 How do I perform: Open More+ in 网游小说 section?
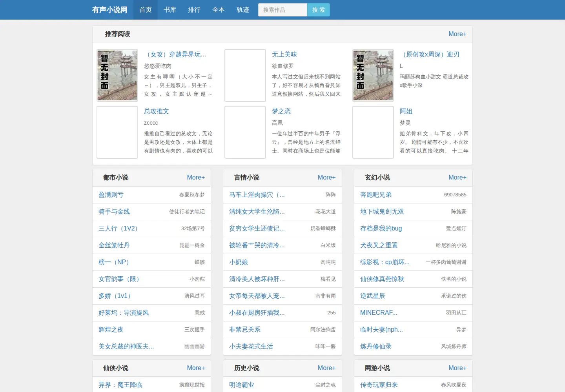pyautogui.click(x=457, y=368)
